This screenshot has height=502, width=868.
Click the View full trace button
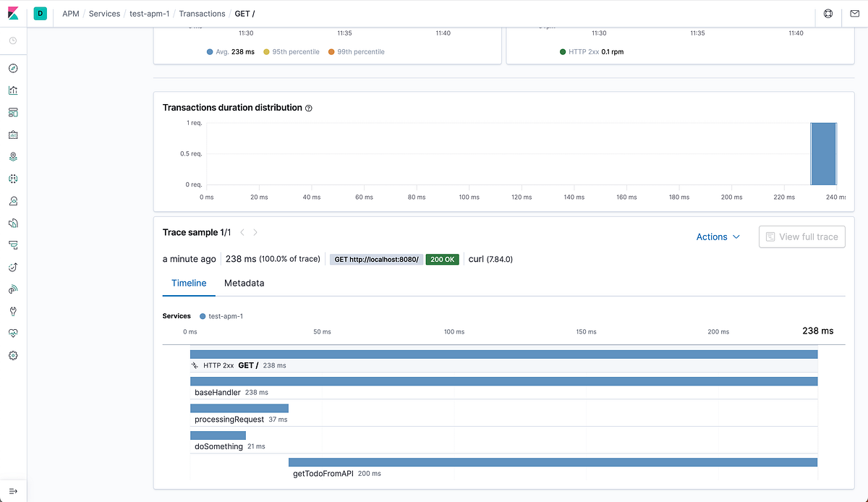[x=801, y=237]
